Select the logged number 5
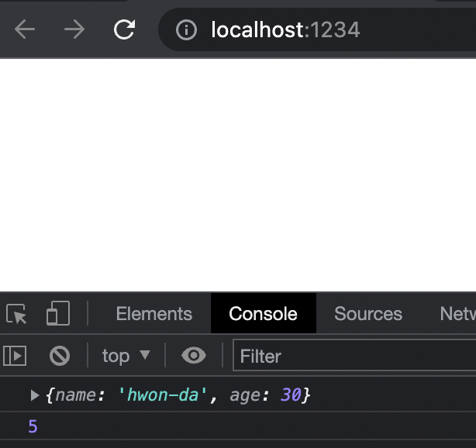The width and height of the screenshot is (476, 448). click(33, 426)
